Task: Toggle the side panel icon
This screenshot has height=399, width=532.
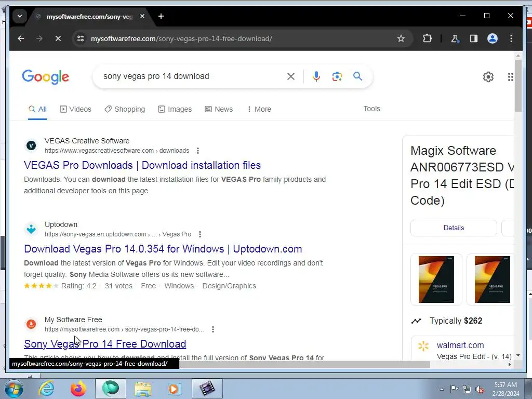Action: [x=474, y=38]
